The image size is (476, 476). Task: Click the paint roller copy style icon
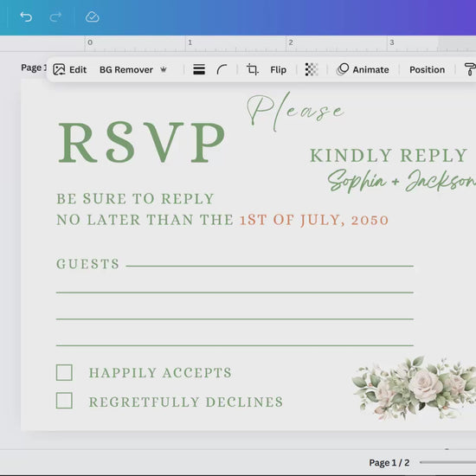click(x=470, y=69)
